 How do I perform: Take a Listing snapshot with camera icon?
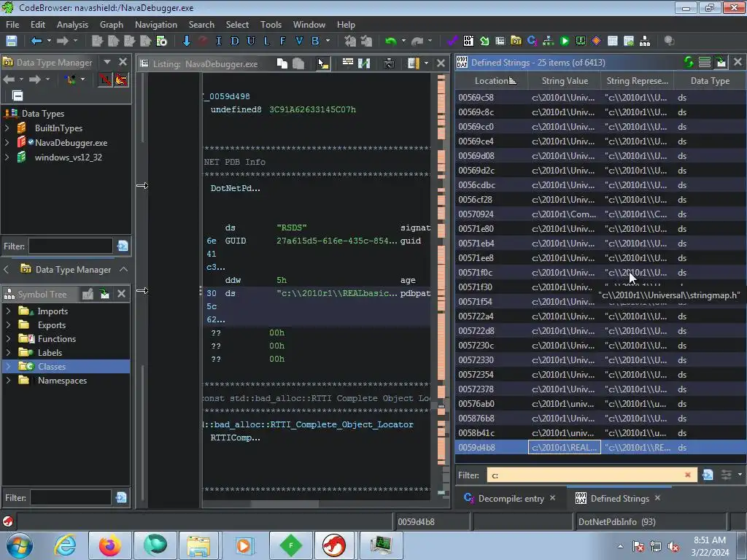[389, 63]
